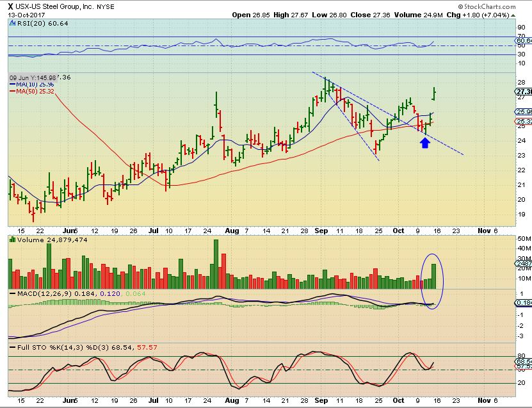This screenshot has width=532, height=408.
Task: Click Jul on the price chart date axis
Action: tap(154, 231)
